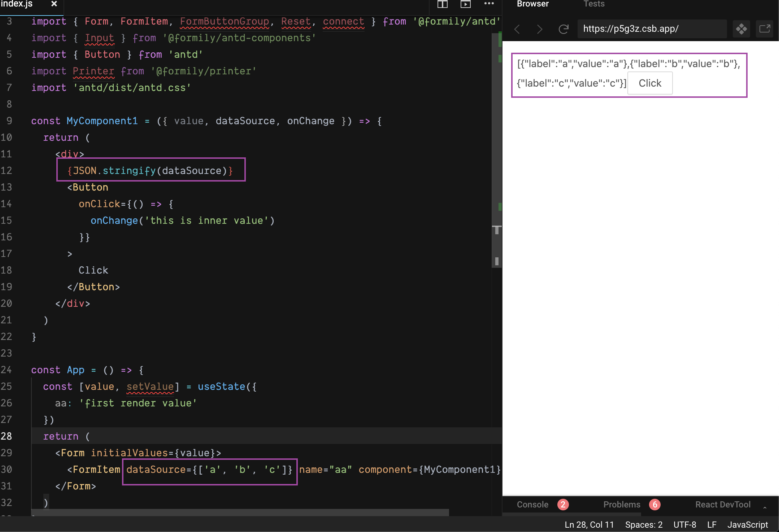Change file encoding UTF-8

pos(684,524)
